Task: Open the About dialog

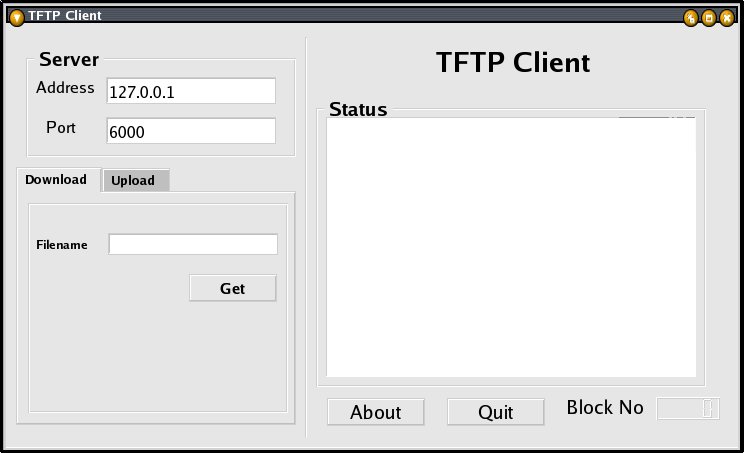Action: 375,412
